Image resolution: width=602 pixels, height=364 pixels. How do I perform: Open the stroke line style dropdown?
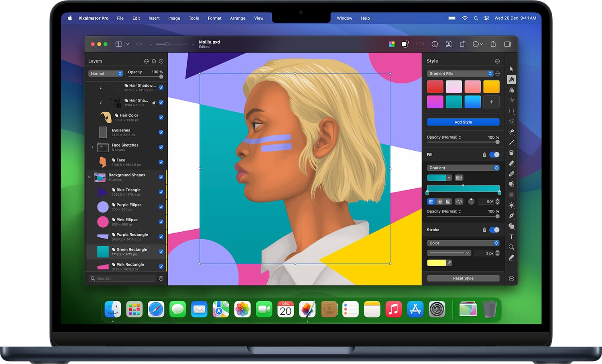pos(449,253)
